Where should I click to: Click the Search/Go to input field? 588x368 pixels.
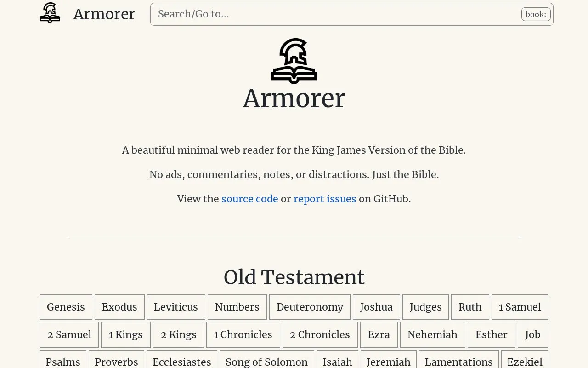(352, 14)
